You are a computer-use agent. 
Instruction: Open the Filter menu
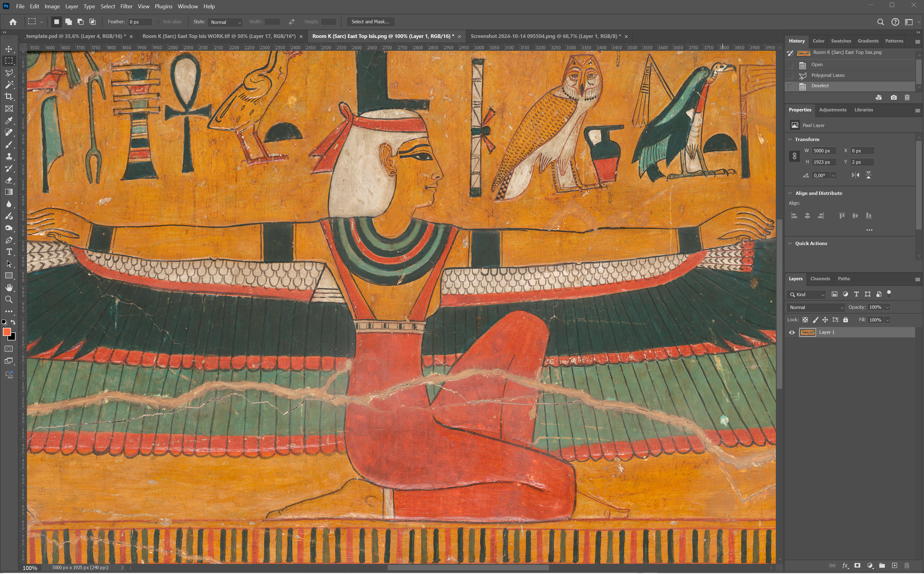[x=126, y=6]
